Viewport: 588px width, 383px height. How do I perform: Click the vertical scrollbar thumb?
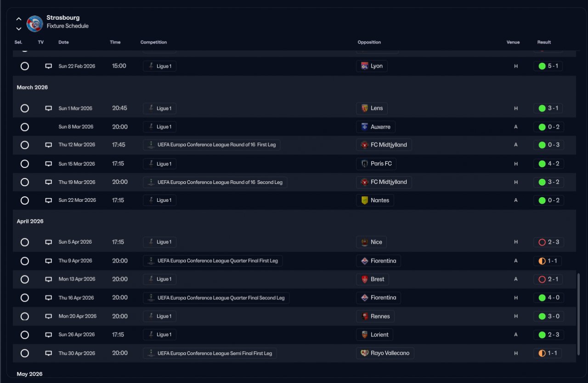click(578, 314)
